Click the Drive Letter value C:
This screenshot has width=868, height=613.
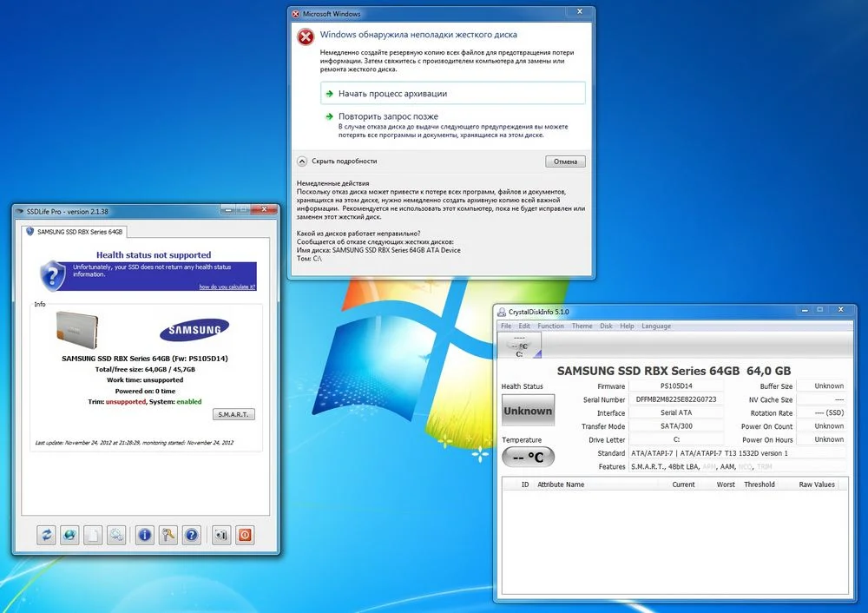(676, 439)
